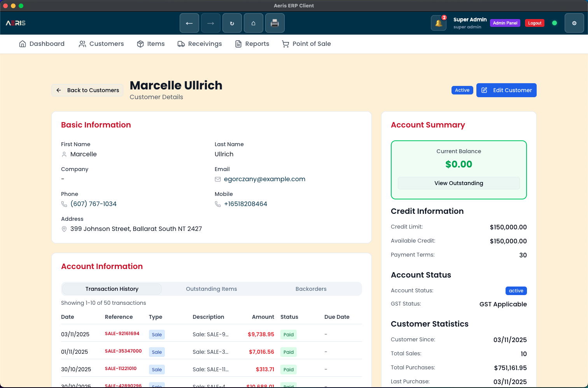Click the printer icon in toolbar

tap(275, 23)
